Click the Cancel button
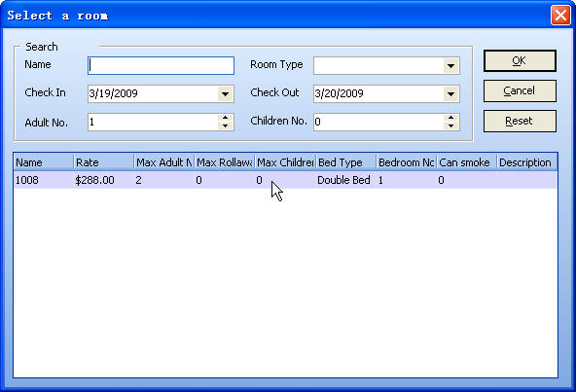 (x=520, y=90)
